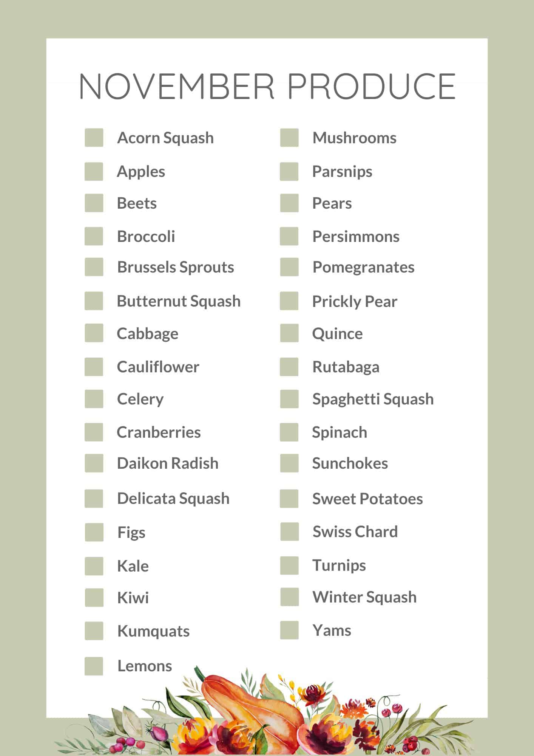Tick the Lemons checkbox
Viewport: 534px width, 756px height.
pyautogui.click(x=94, y=666)
